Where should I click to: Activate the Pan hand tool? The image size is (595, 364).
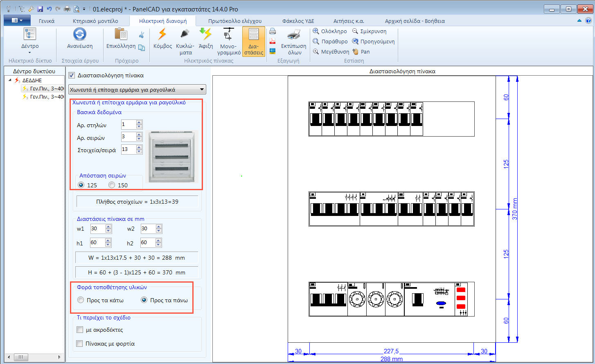[x=361, y=52]
